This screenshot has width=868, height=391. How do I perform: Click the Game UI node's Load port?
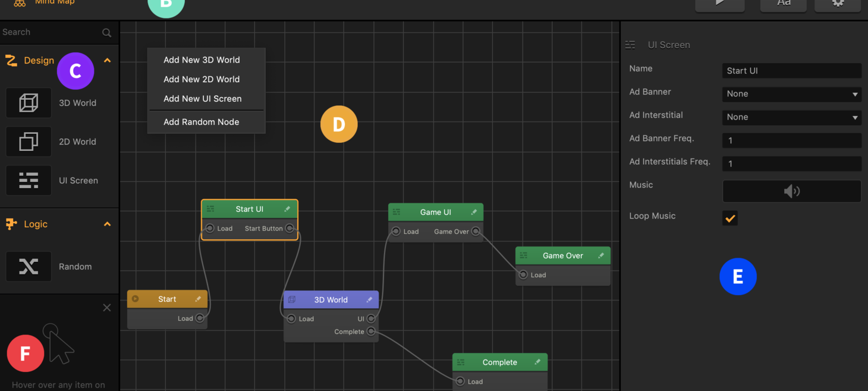point(396,232)
